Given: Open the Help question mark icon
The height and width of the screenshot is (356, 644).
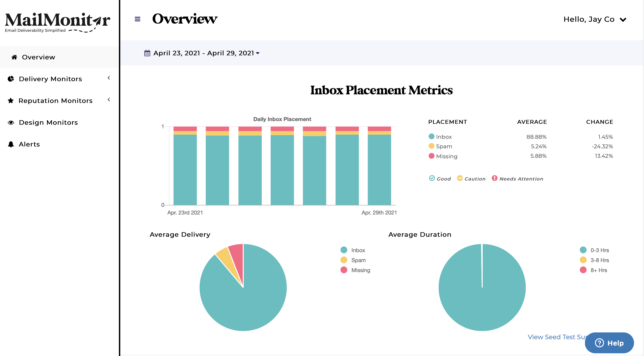Looking at the screenshot, I should coord(600,343).
